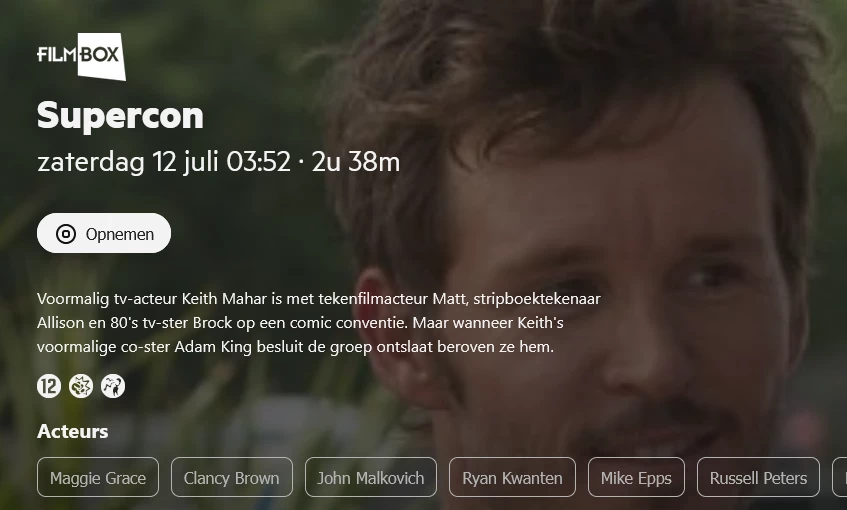
Task: Choose the John Malkovich actor chip
Action: click(x=371, y=477)
